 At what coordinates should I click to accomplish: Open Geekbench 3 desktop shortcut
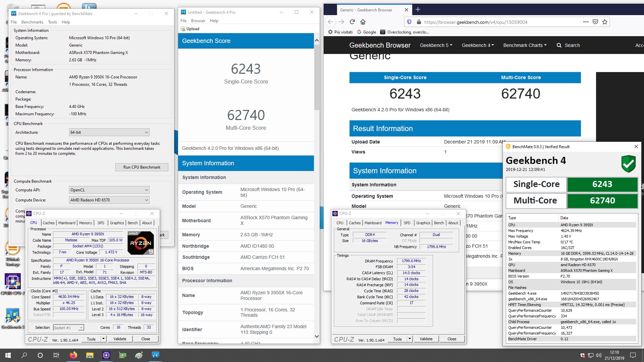coord(13,318)
